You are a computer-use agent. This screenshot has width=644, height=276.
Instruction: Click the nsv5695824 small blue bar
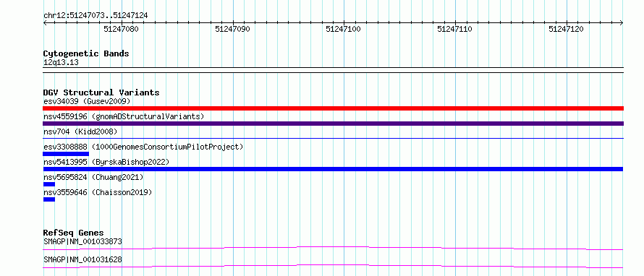point(49,184)
